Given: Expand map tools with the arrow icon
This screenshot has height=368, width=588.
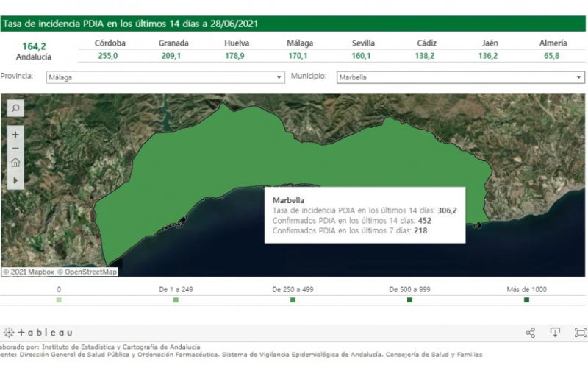Looking at the screenshot, I should [15, 180].
